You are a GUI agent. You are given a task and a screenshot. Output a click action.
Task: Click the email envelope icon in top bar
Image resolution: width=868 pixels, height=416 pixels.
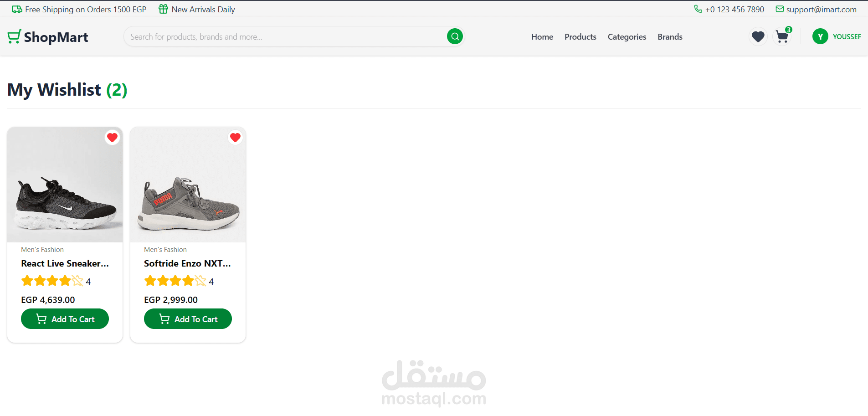[x=780, y=9]
